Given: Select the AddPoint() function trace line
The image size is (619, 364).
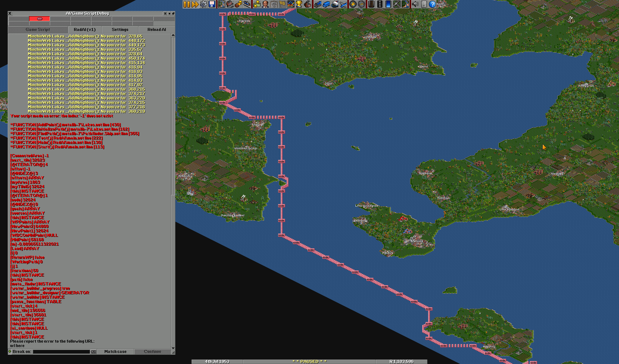Looking at the screenshot, I should point(66,125).
